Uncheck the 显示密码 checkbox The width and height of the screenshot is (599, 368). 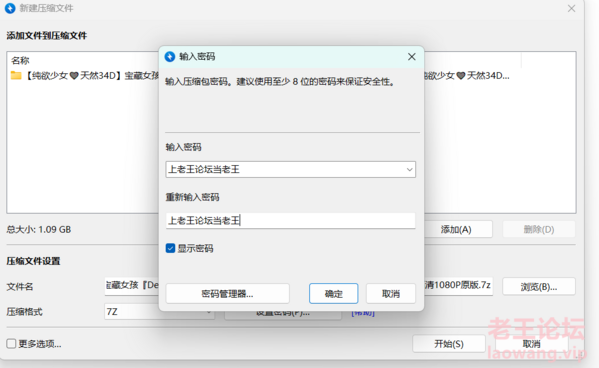[170, 248]
